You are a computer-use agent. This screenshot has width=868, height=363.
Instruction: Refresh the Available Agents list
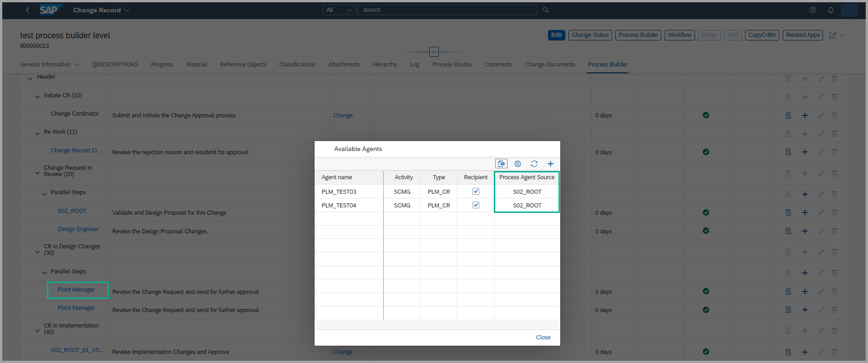[534, 164]
